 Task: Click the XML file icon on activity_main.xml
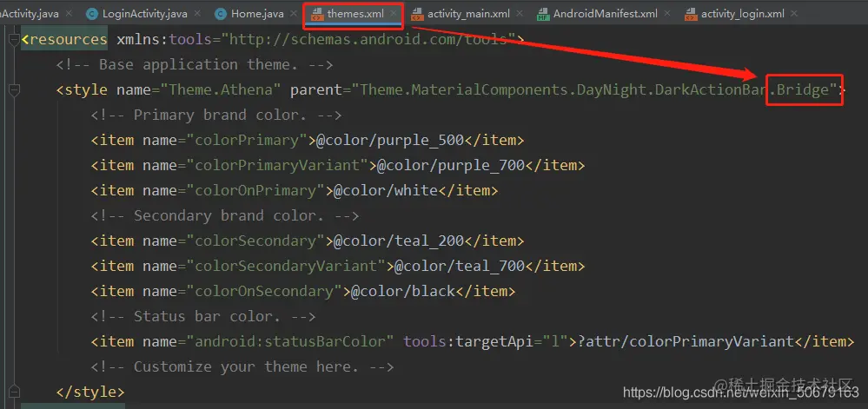pos(418,15)
